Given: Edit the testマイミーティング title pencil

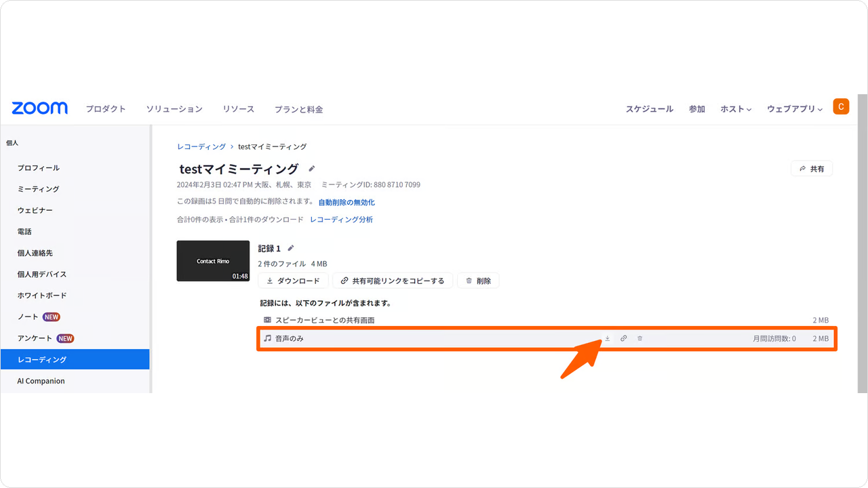Looking at the screenshot, I should click(312, 168).
